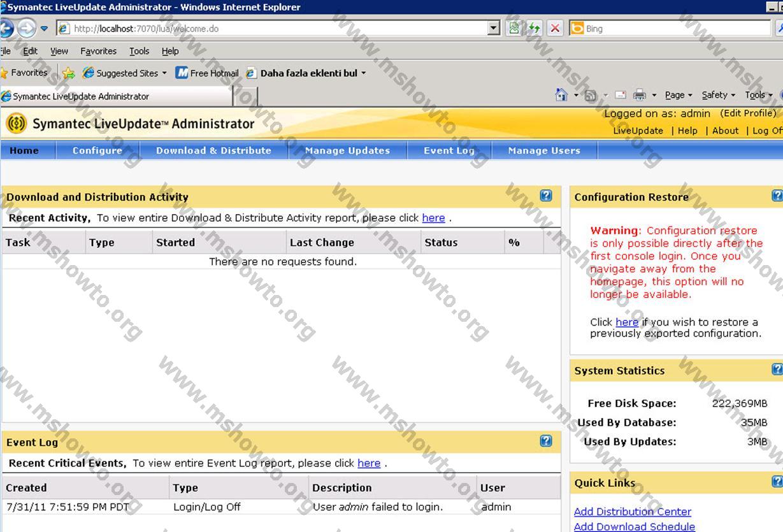
Task: Open a new blank browser tab
Action: (246, 96)
